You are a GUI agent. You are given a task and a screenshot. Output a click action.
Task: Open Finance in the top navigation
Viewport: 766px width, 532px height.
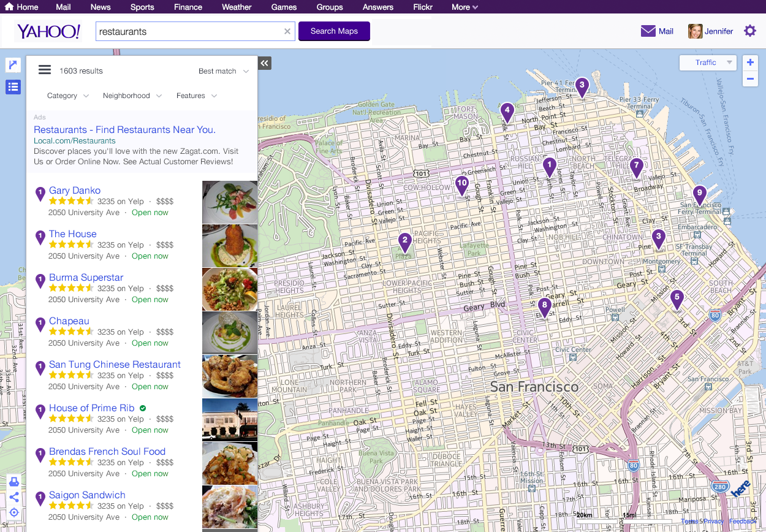[x=188, y=7]
